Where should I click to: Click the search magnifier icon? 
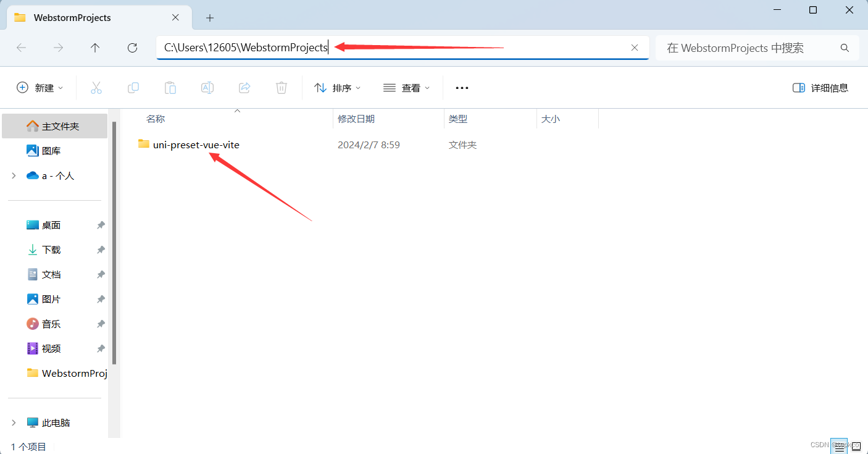(x=845, y=48)
